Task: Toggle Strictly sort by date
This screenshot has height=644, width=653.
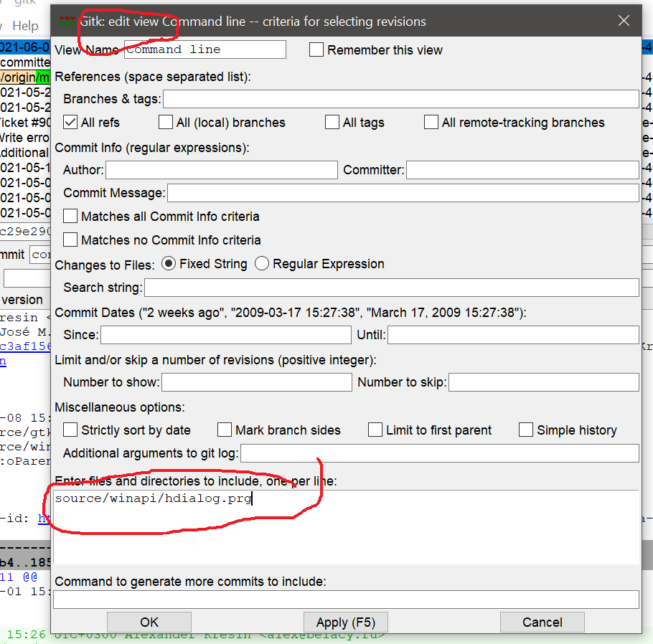Action: [70, 430]
